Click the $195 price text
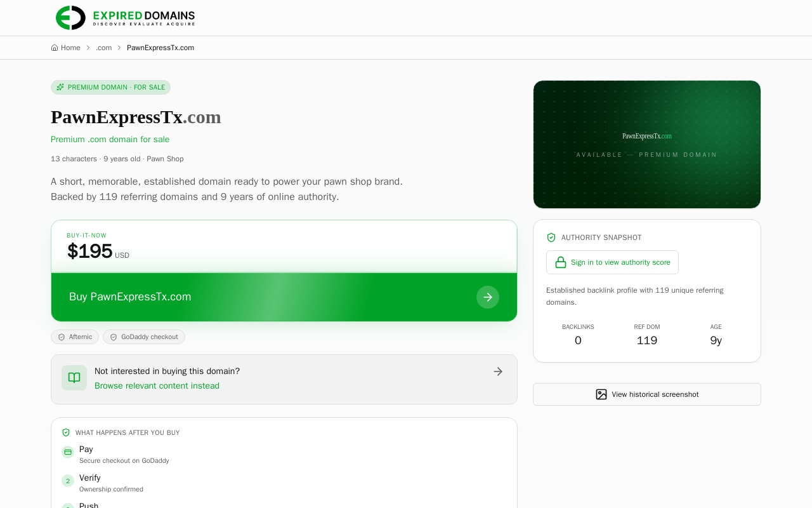This screenshot has width=812, height=508. (90, 251)
